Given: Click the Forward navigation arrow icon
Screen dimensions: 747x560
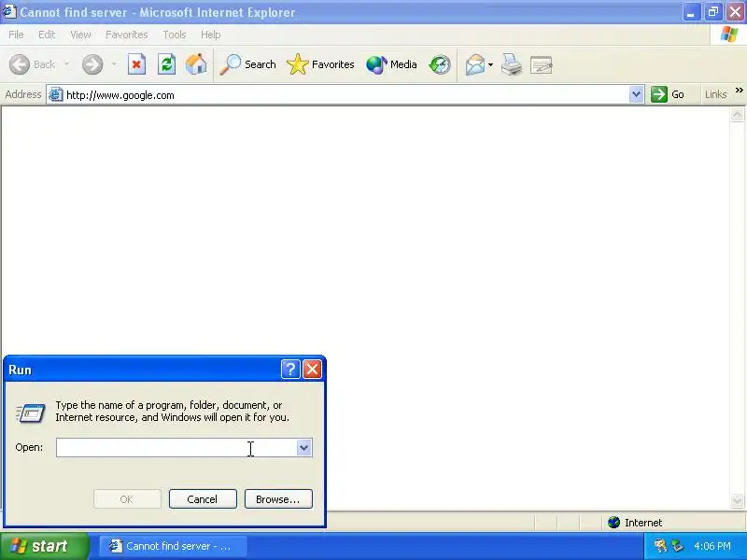Looking at the screenshot, I should [x=92, y=64].
